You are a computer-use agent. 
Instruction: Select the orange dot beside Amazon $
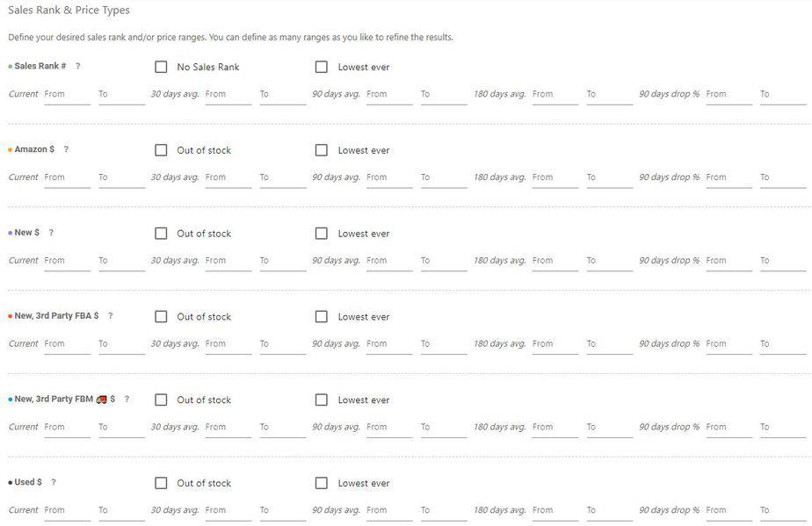11,150
